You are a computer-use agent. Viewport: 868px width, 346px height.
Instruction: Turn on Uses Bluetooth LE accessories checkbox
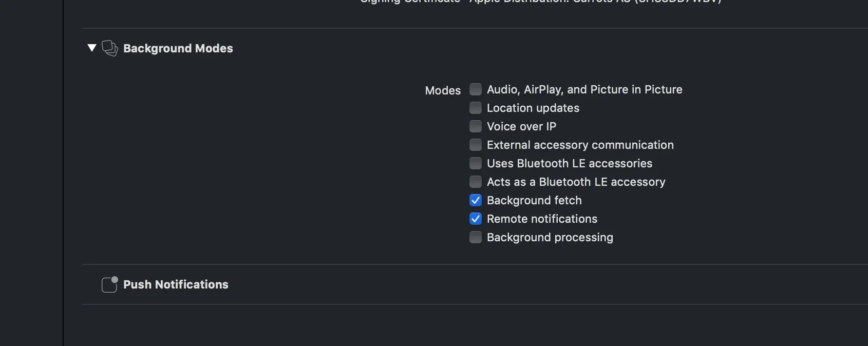click(x=476, y=163)
